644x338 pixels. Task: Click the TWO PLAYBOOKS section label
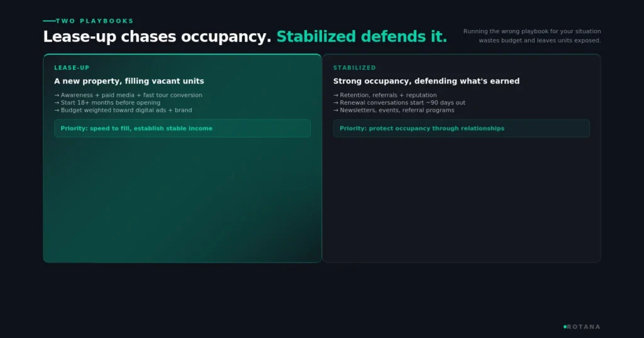pos(95,21)
